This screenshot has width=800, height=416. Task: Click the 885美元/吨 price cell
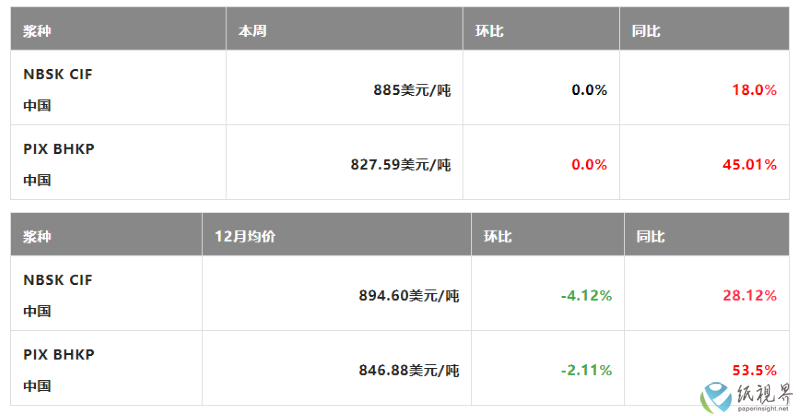pyautogui.click(x=412, y=90)
